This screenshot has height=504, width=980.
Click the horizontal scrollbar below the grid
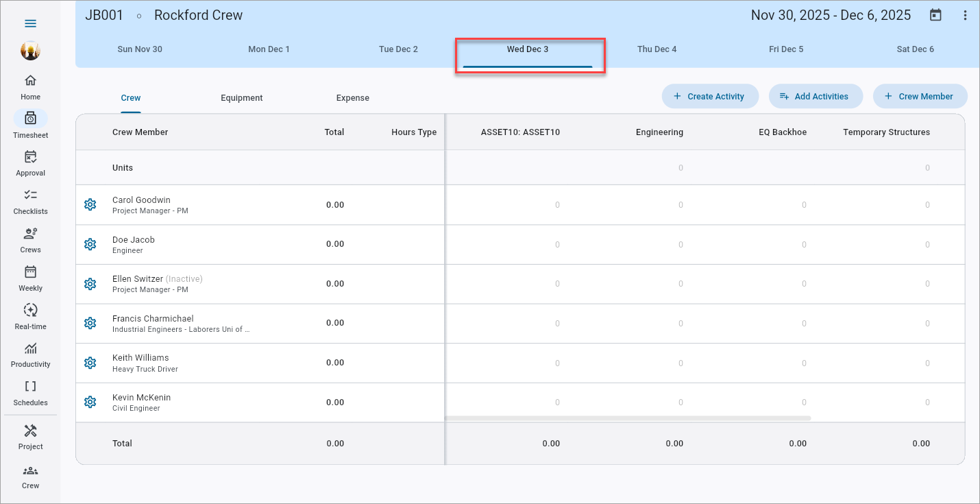630,417
